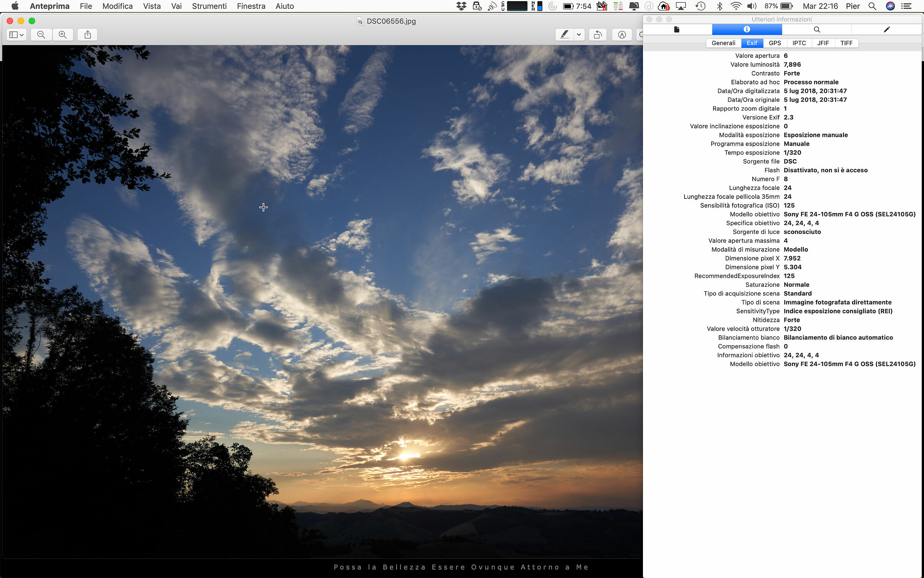Open the Markup toolbar with the pen icon
The width and height of the screenshot is (924, 578).
(622, 35)
